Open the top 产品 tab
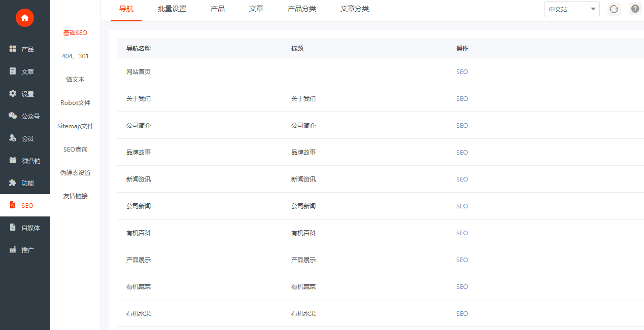The height and width of the screenshot is (330, 644). pos(218,9)
